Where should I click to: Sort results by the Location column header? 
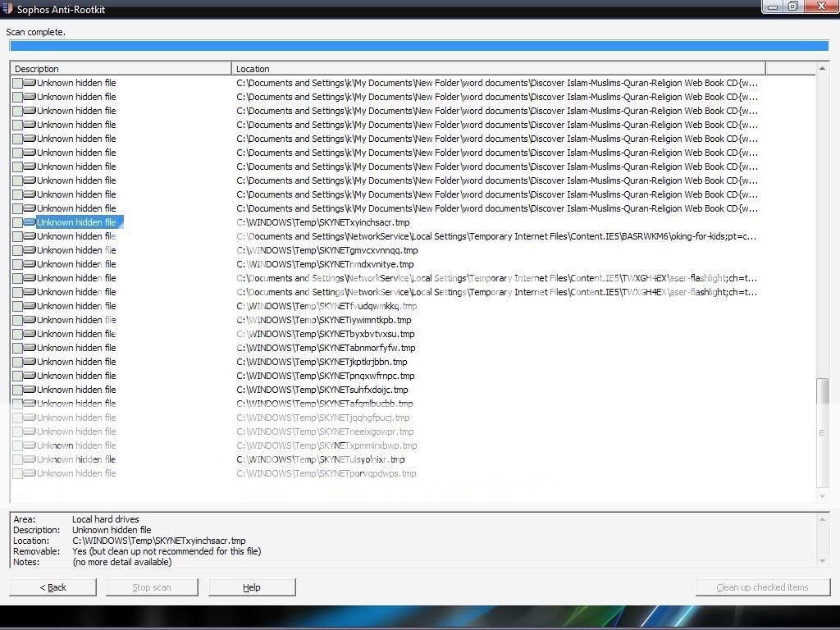[x=499, y=69]
